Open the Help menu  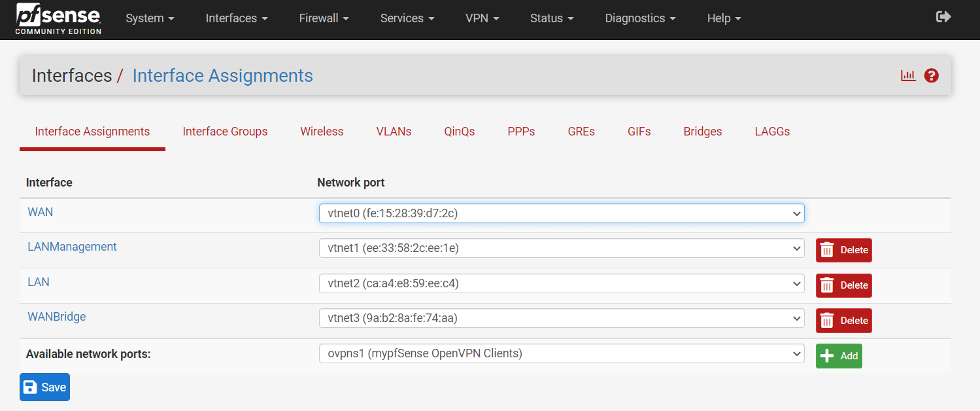click(x=724, y=18)
